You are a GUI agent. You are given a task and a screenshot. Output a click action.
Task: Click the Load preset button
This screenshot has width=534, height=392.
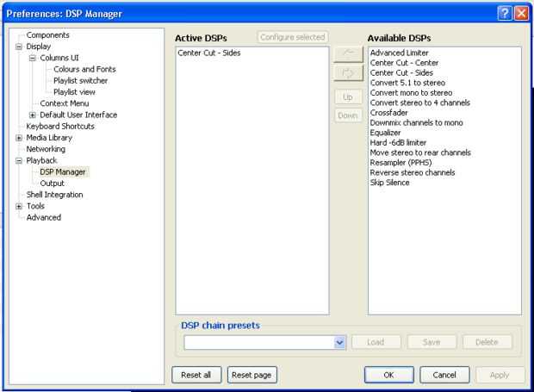[376, 342]
